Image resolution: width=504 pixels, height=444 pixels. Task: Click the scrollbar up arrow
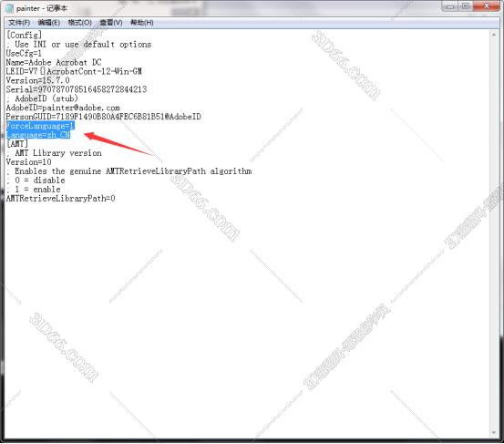pos(494,34)
